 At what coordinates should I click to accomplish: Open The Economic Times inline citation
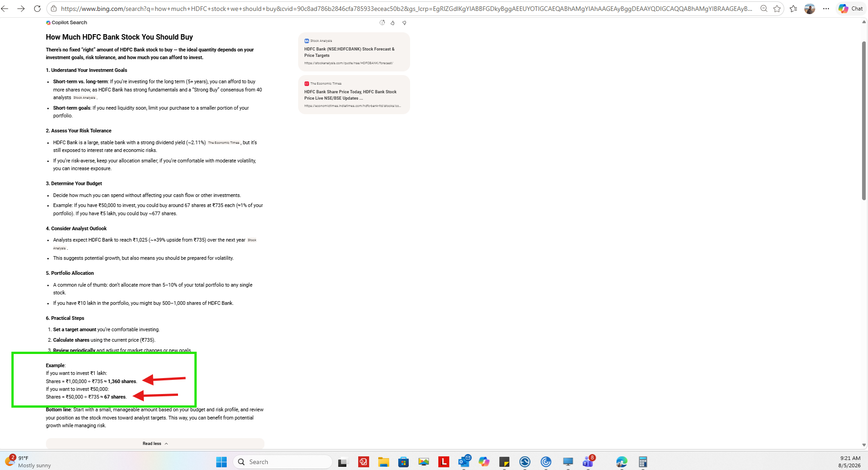point(223,143)
